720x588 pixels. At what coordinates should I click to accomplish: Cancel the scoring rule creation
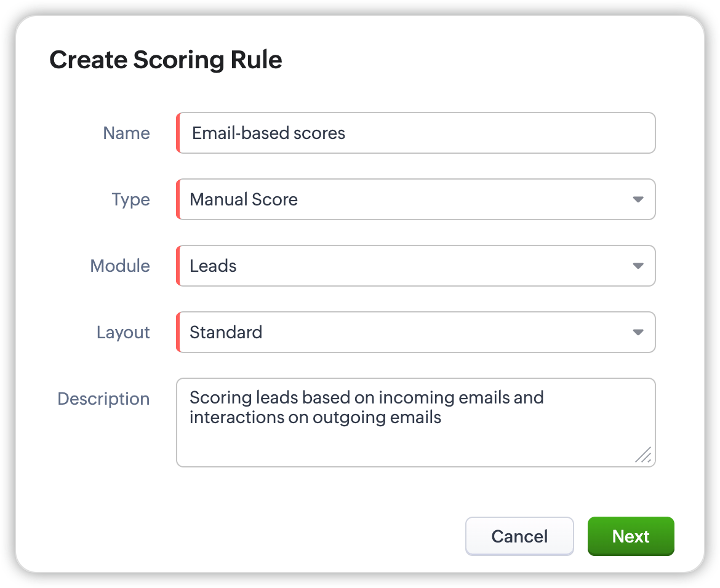pos(519,536)
